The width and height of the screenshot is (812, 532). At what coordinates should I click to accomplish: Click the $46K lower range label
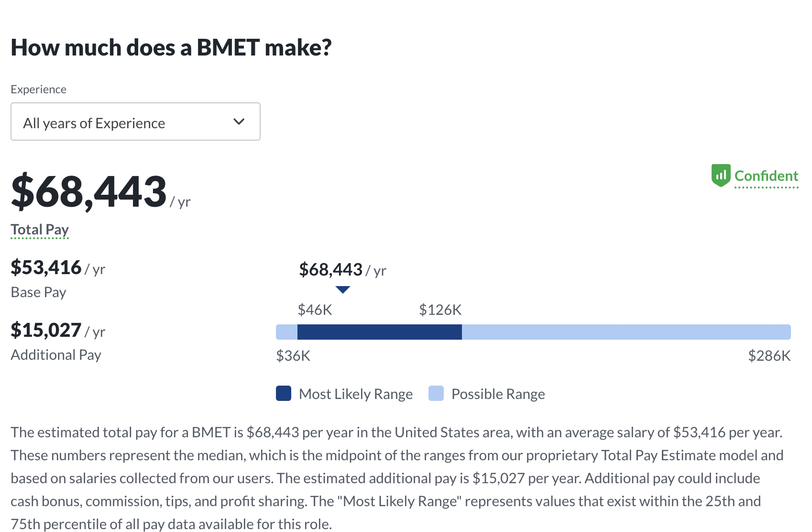click(314, 310)
